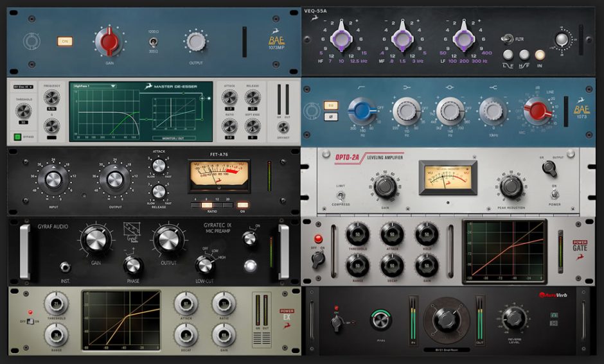
Task: Click the SOFT KNEE knob on Master De-Esser
Action: tap(253, 126)
